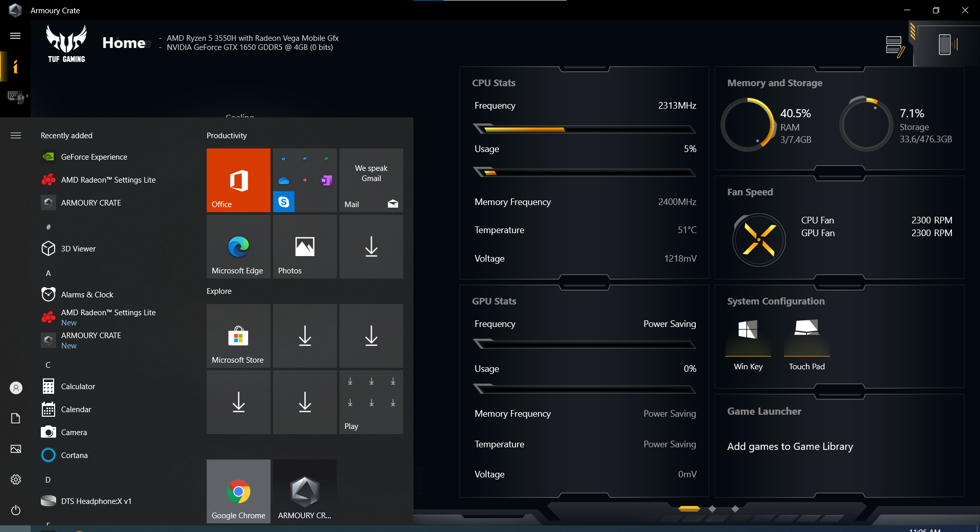Open the Skype icon in Office apps tile

pos(284,202)
